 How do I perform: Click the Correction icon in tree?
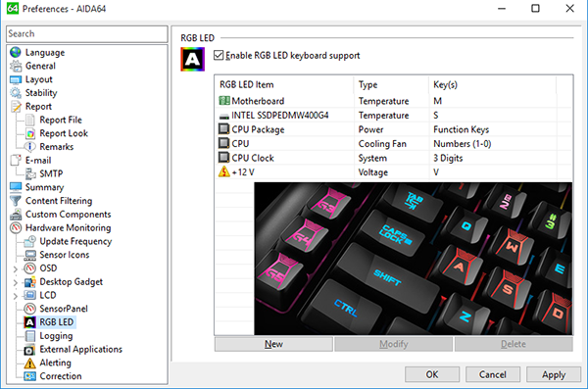30,376
